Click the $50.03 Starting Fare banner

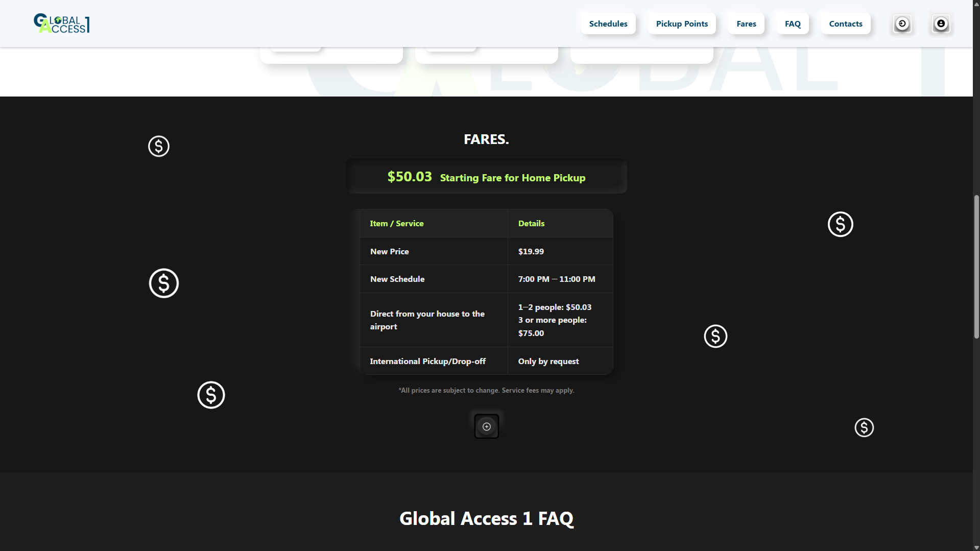pos(486,176)
